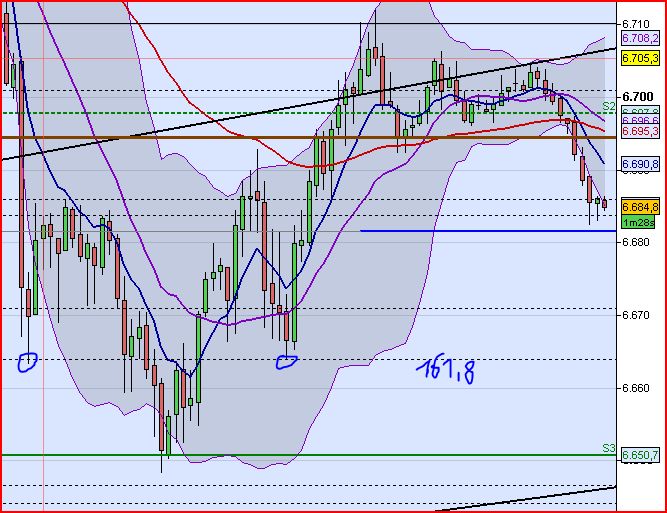Click the green S3 pivot label
Image resolution: width=667 pixels, height=513 pixels.
point(609,448)
